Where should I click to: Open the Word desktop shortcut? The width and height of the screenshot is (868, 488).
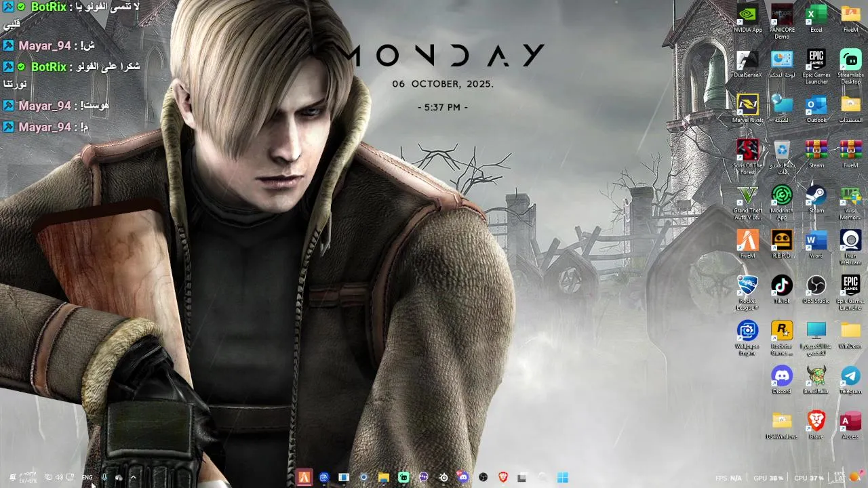(816, 244)
